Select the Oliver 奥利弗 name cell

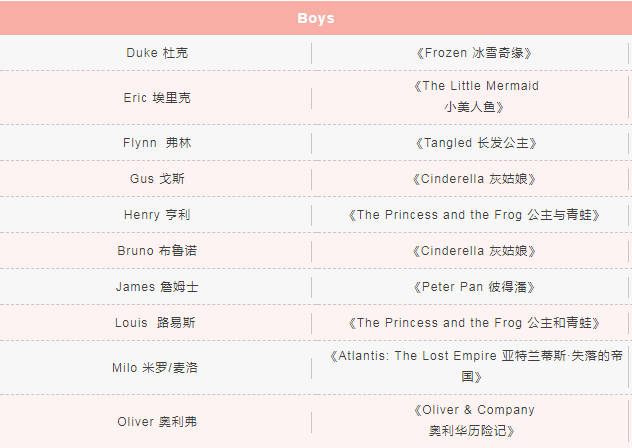156,421
